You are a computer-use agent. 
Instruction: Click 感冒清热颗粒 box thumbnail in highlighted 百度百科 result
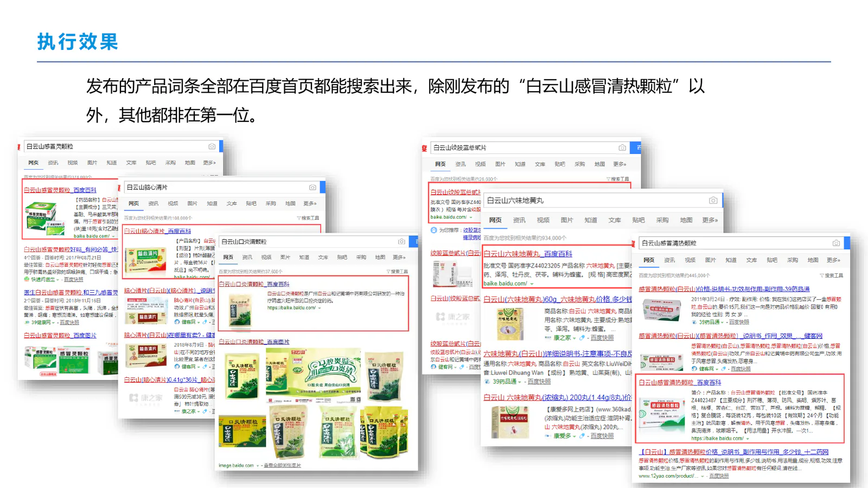point(661,416)
